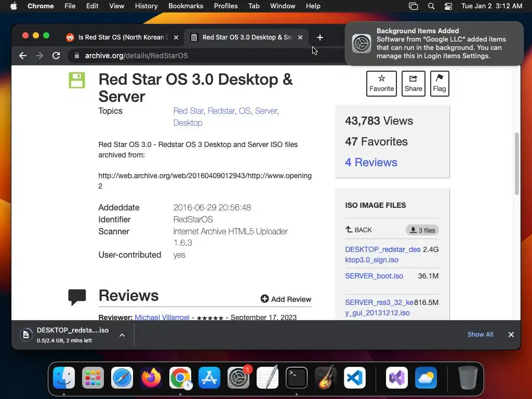Viewport: 532px width, 399px height.
Task: Open Control Center from menu bar
Action: 448,6
